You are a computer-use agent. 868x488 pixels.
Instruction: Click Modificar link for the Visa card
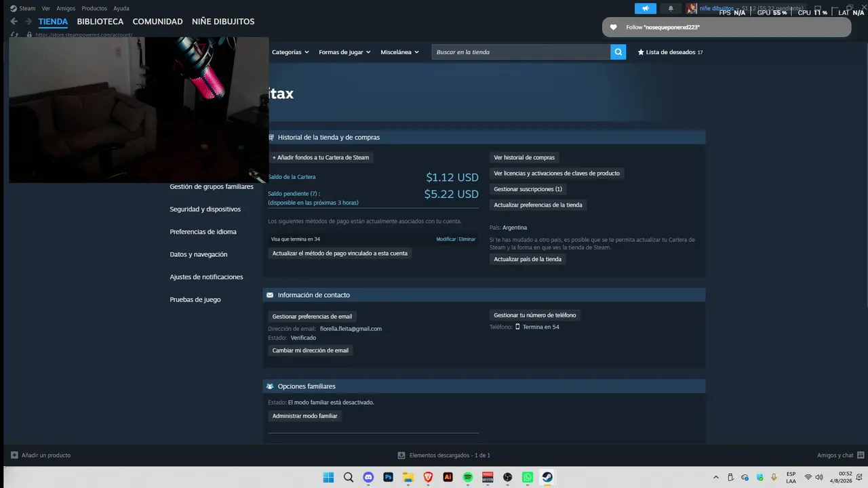[x=446, y=239]
